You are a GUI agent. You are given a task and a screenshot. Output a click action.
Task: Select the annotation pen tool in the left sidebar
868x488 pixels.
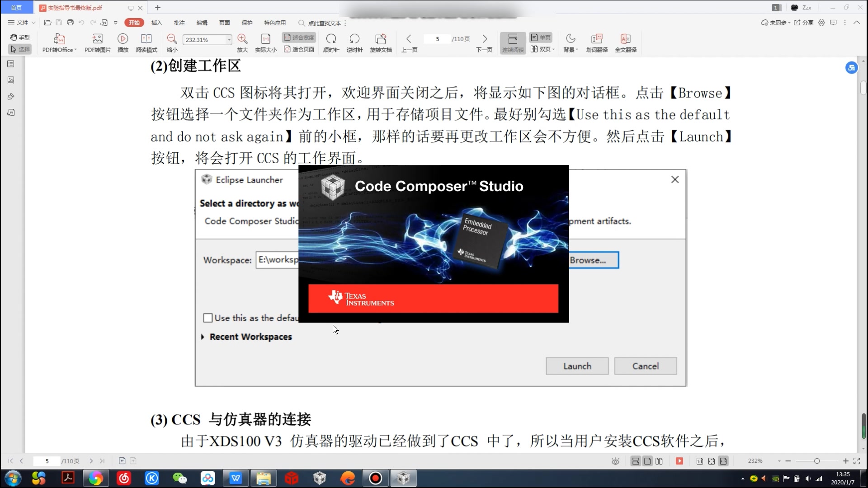coord(11,96)
